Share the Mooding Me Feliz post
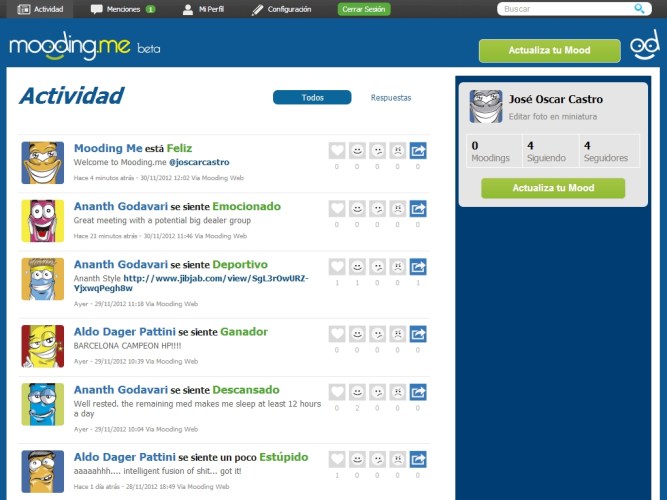The width and height of the screenshot is (667, 500). pos(418,151)
